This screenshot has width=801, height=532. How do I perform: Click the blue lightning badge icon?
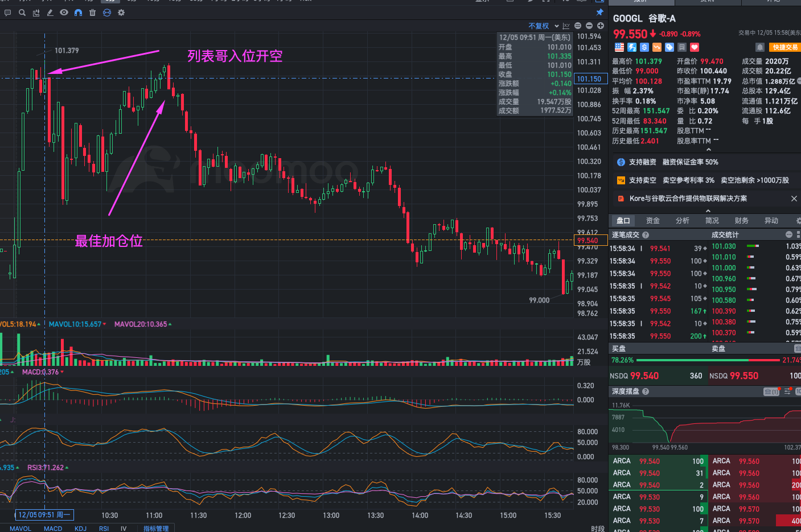632,47
